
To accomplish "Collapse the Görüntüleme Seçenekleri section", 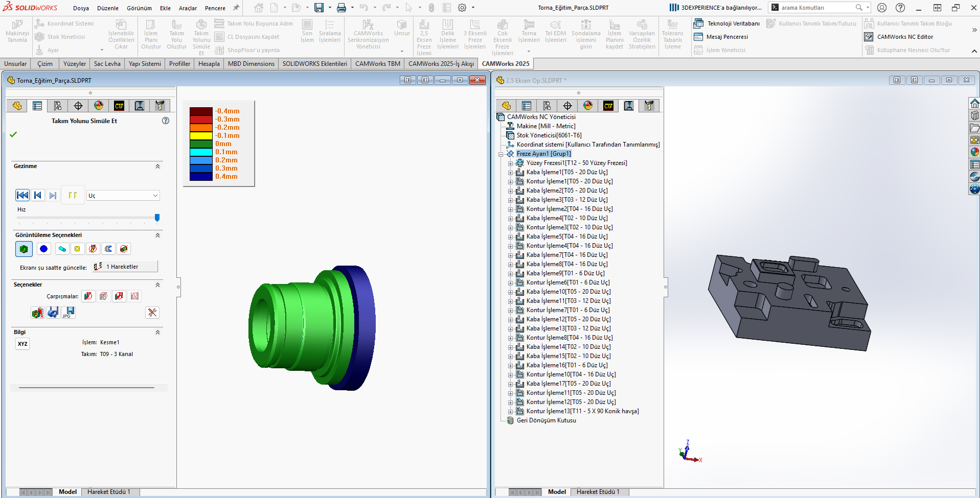I will tap(157, 235).
